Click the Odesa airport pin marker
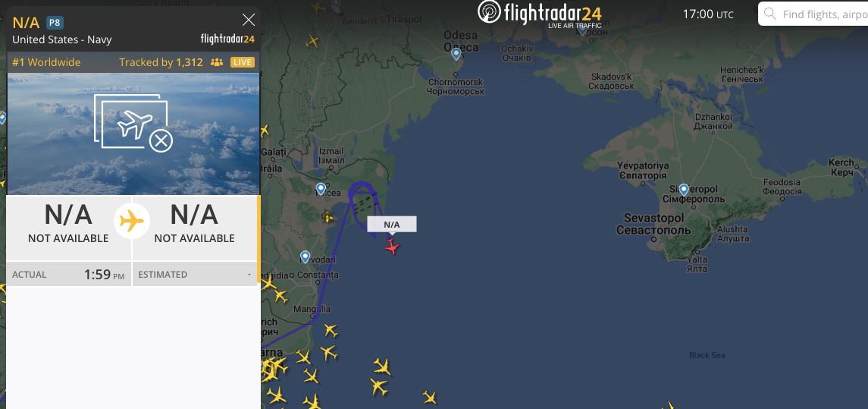 click(456, 54)
